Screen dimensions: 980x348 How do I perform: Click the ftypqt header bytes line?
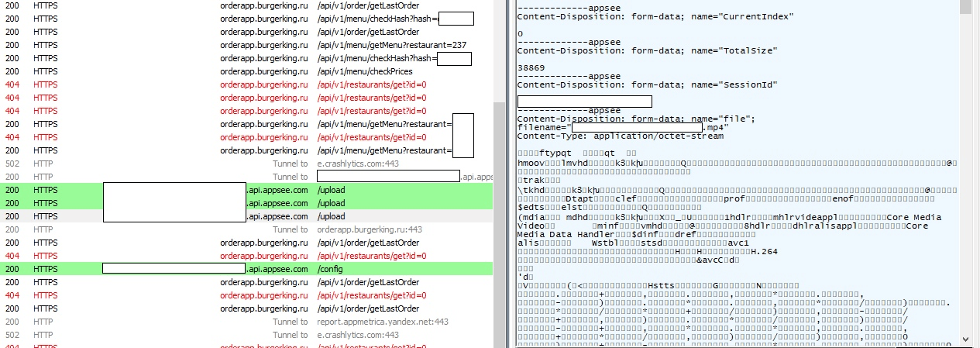tap(577, 153)
